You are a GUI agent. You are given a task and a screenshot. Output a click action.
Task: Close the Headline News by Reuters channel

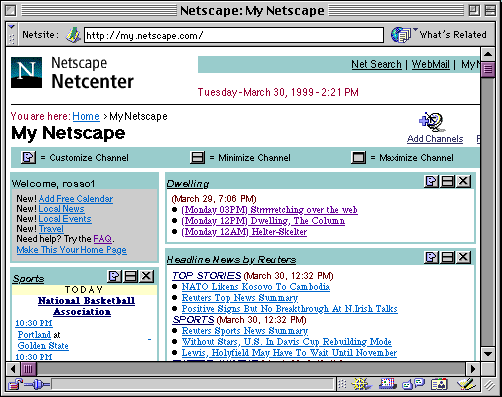(463, 257)
